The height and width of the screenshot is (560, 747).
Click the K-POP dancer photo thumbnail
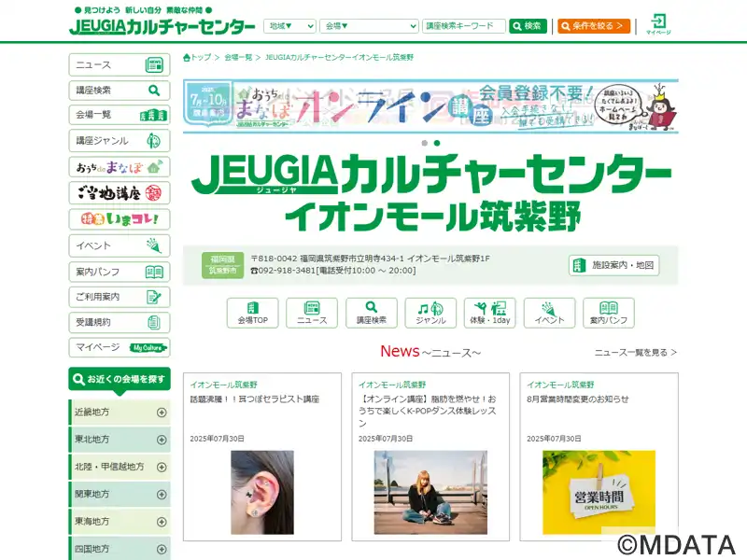click(x=430, y=493)
